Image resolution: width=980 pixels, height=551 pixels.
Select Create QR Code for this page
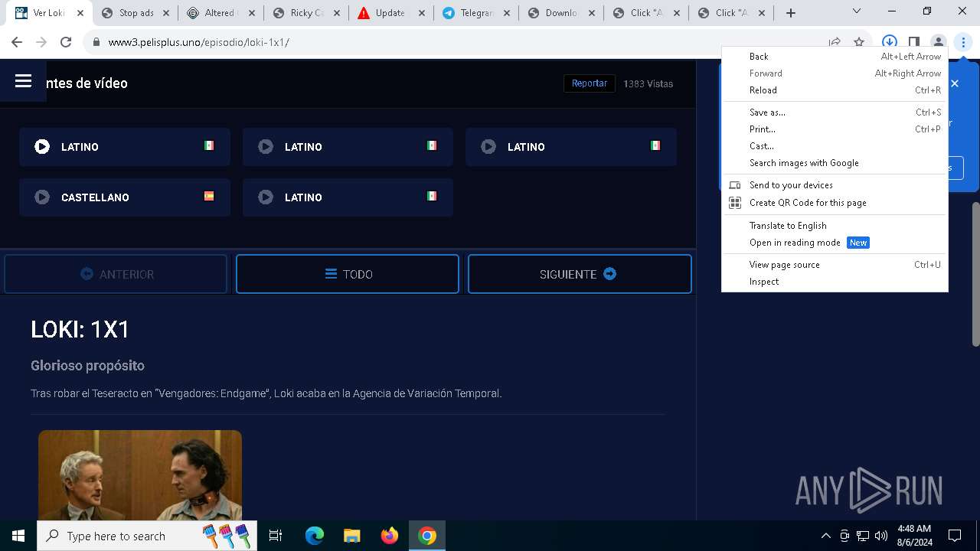pos(835,203)
